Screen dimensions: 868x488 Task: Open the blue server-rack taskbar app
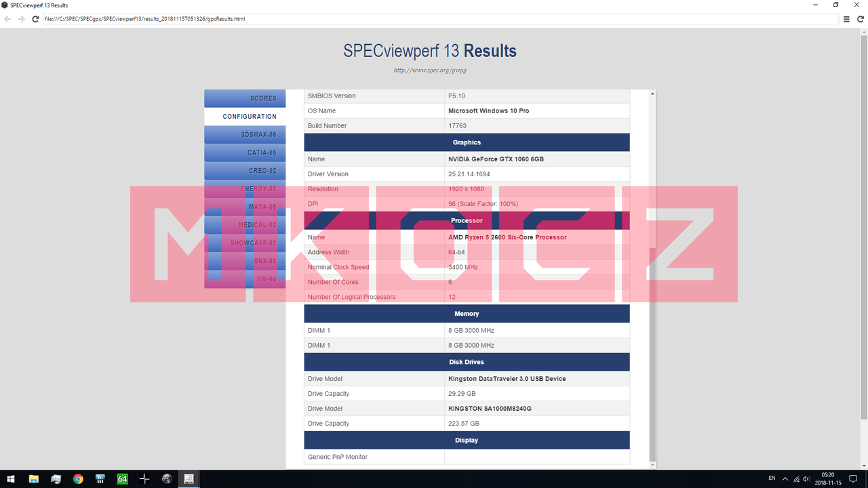tap(100, 479)
